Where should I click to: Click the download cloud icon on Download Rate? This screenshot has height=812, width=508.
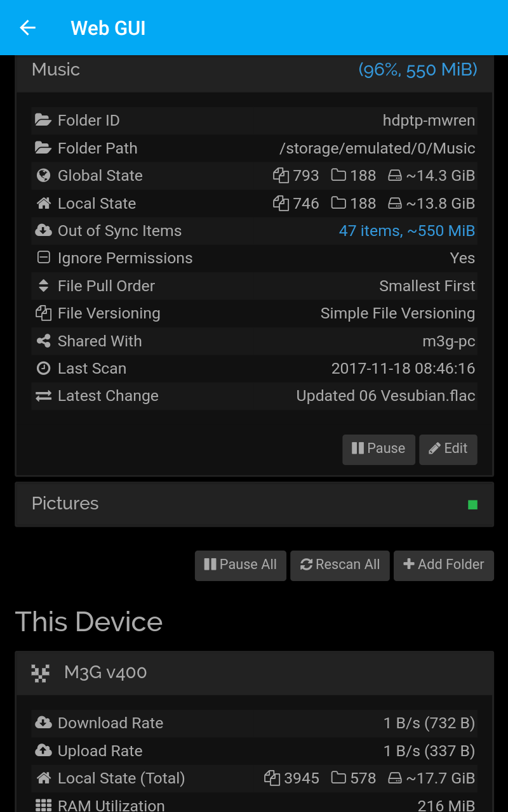click(x=43, y=723)
